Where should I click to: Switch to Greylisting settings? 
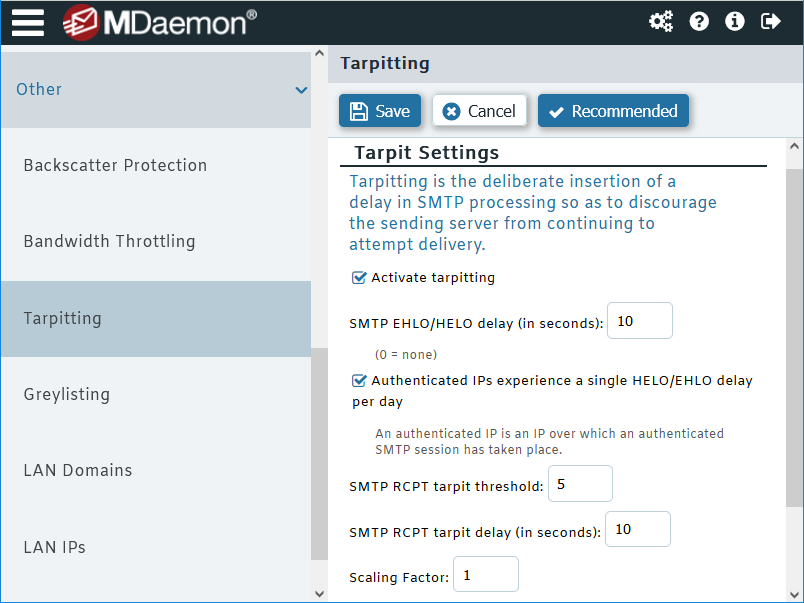tap(67, 394)
